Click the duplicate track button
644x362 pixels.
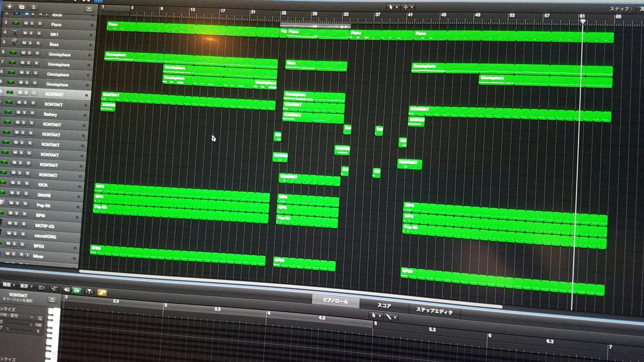22,7
